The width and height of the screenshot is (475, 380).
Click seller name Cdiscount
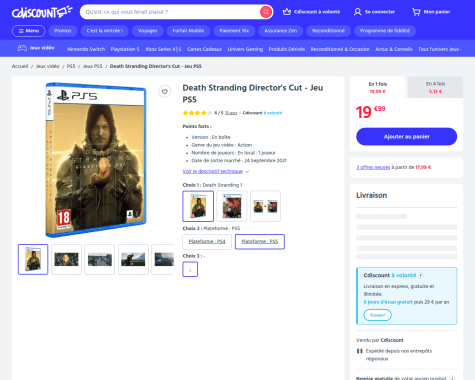pos(392,340)
